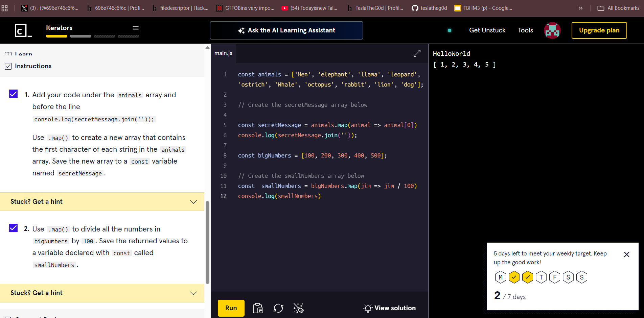Toggle the checkbox for instruction step 2
644x318 pixels.
click(13, 228)
